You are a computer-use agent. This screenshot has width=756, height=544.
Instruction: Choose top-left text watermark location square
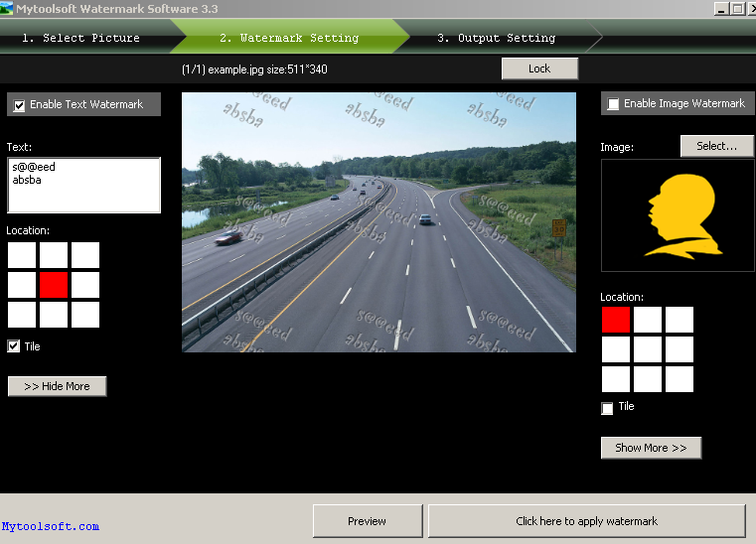[x=22, y=255]
